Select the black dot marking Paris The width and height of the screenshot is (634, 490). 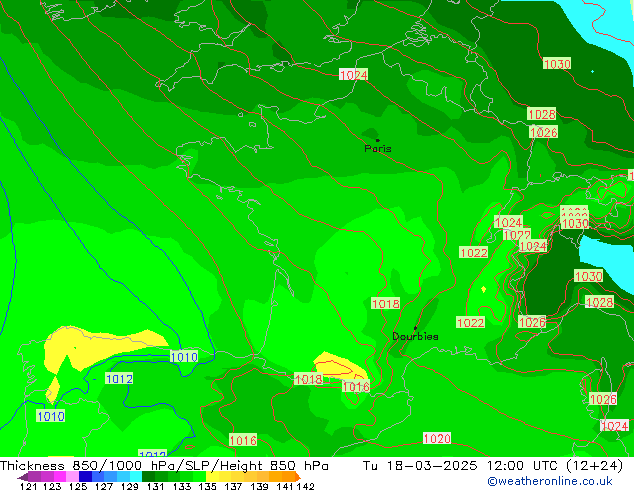pos(378,140)
